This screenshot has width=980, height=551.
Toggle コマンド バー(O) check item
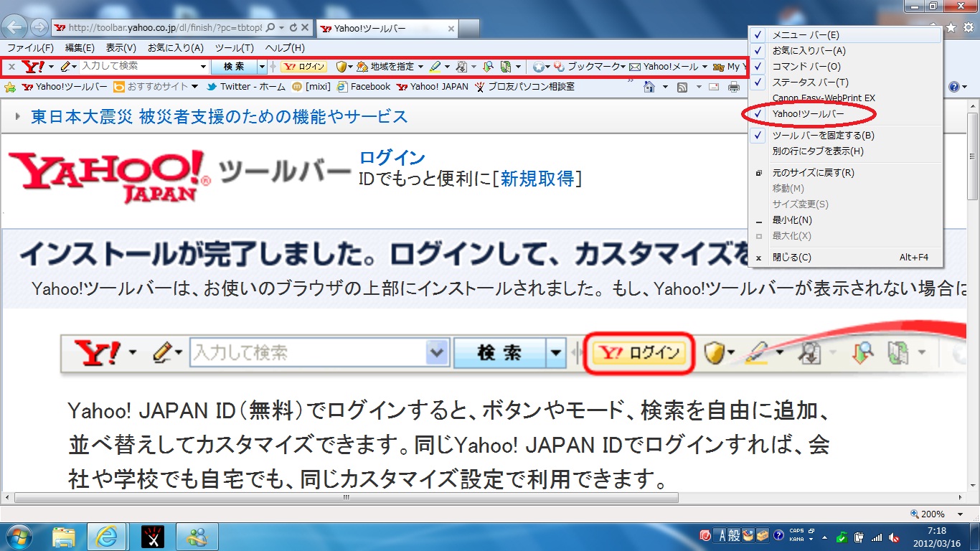coord(845,66)
